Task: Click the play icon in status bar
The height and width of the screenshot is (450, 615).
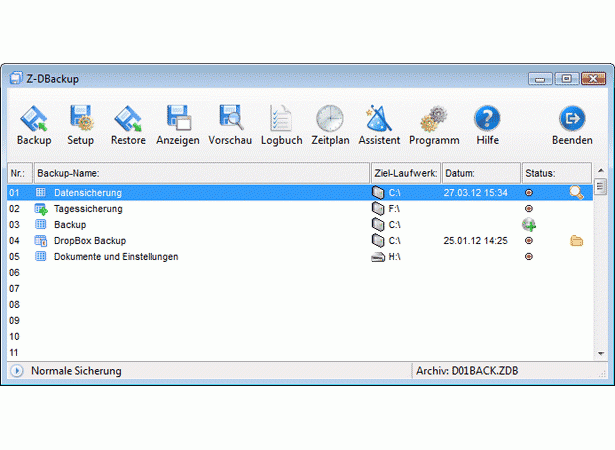Action: [x=16, y=371]
